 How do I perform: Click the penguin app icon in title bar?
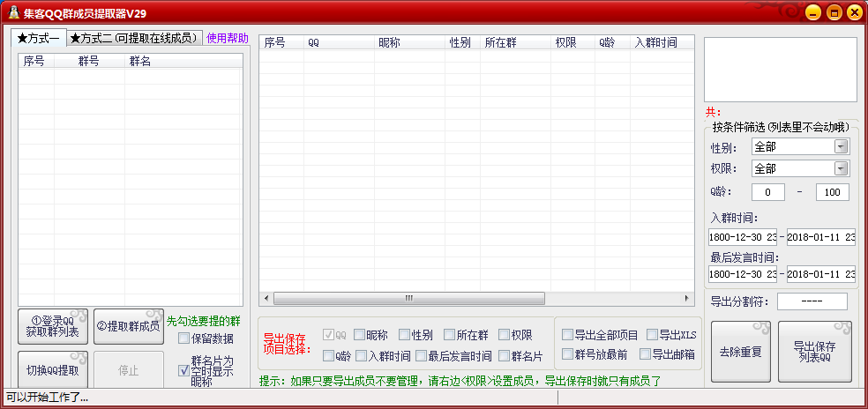coord(14,12)
